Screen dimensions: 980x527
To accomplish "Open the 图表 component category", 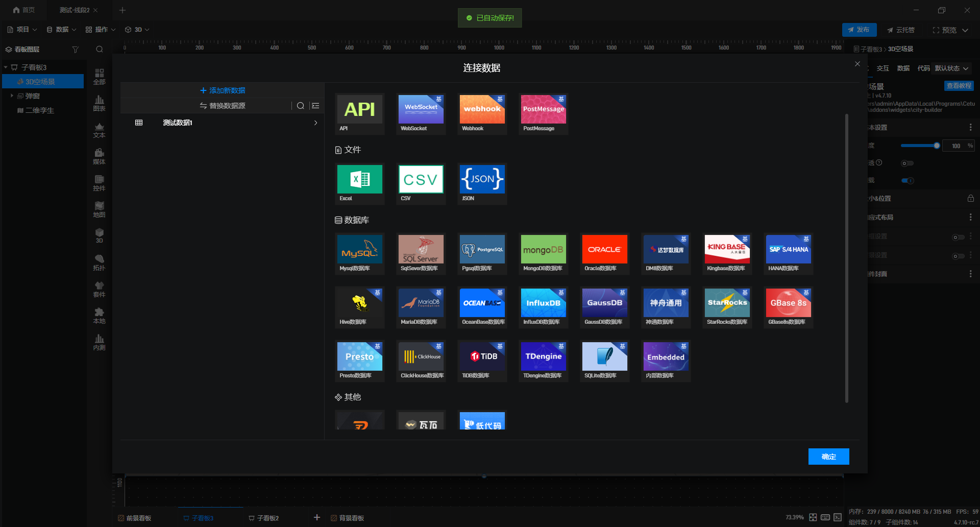I will (100, 103).
